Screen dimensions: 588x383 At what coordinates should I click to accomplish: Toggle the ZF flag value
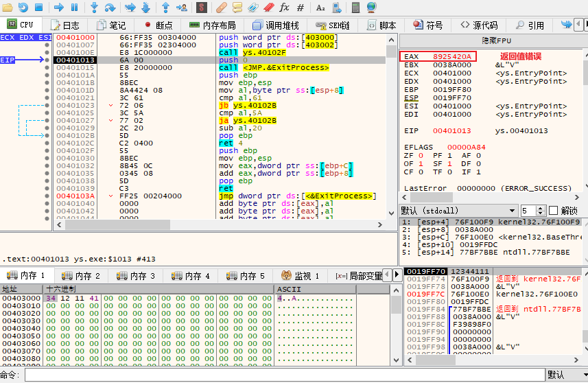point(420,156)
